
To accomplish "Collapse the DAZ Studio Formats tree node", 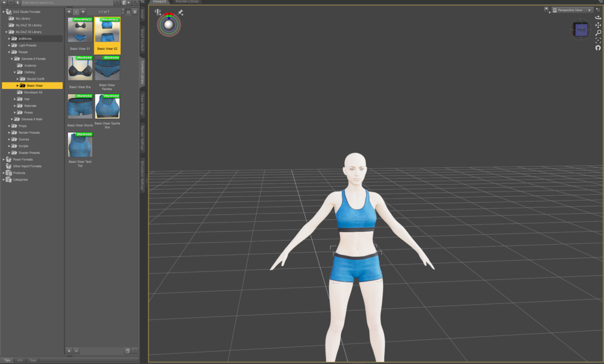I will pos(3,12).
